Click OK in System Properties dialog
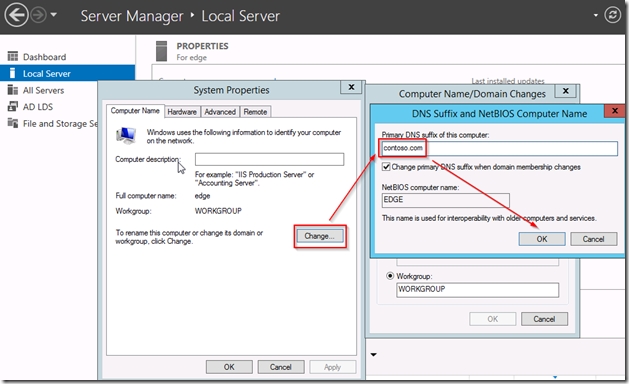Viewport: 629px width, 384px height. [229, 367]
